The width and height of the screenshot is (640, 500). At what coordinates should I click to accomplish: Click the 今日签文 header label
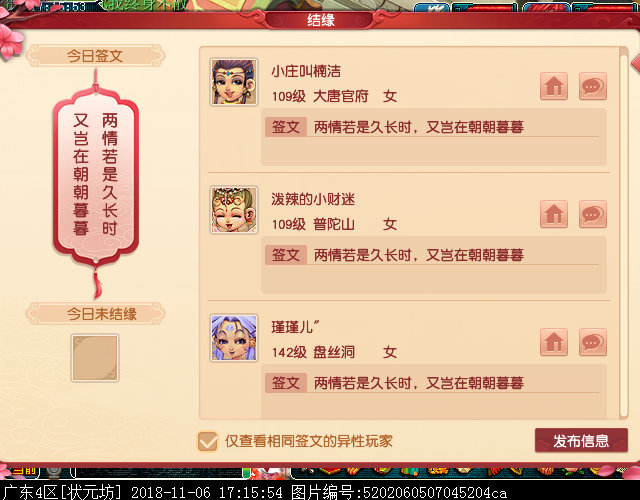point(95,56)
